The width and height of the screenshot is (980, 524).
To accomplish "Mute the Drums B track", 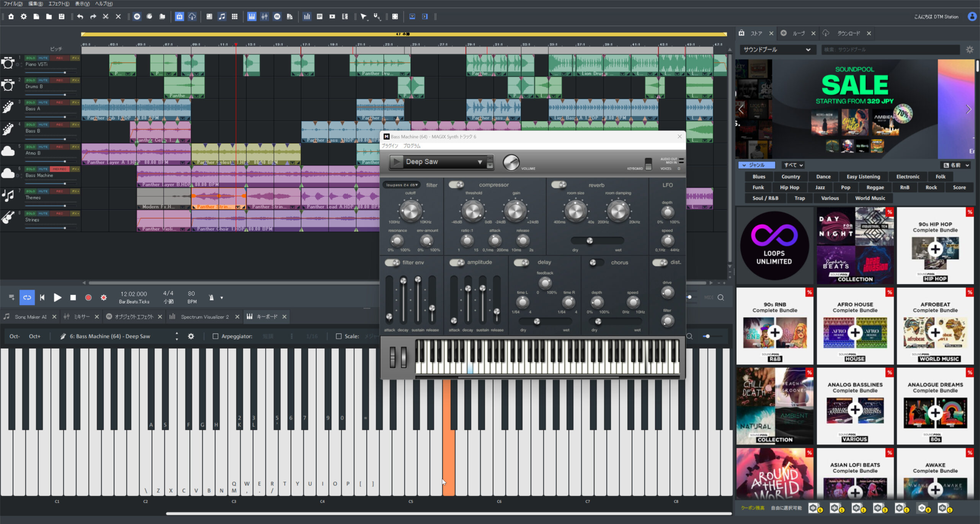I will pos(43,80).
